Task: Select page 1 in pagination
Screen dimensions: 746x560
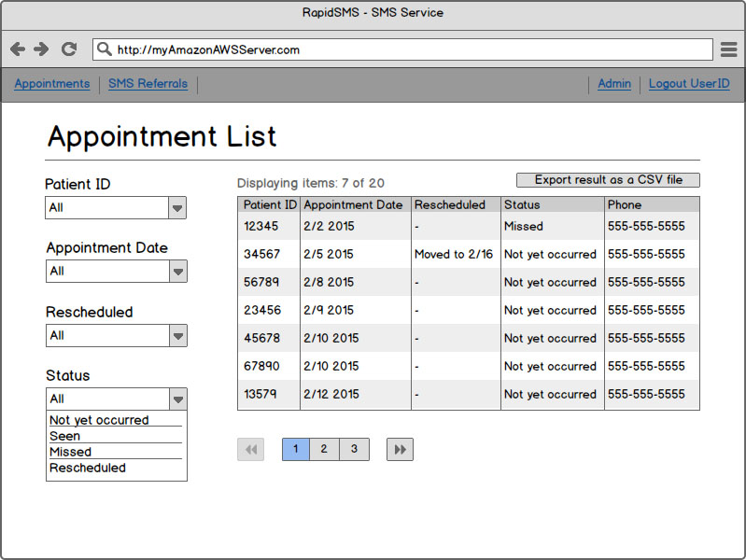Action: point(295,449)
